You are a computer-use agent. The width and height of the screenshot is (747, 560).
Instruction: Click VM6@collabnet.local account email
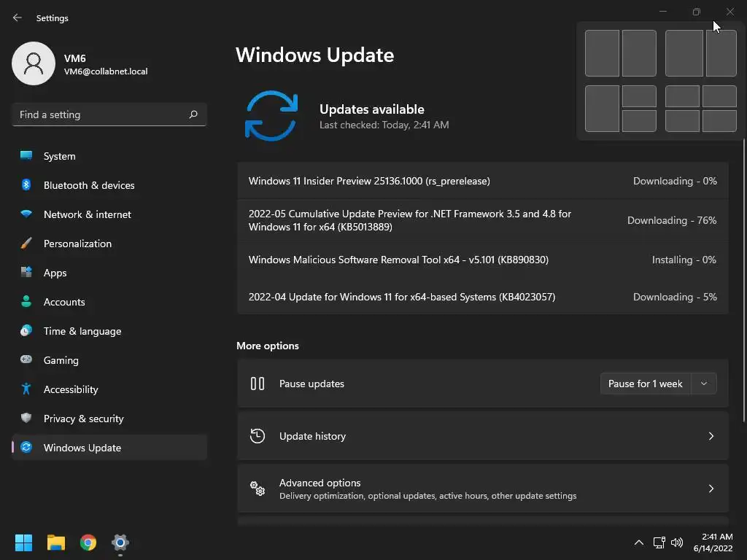tap(106, 71)
